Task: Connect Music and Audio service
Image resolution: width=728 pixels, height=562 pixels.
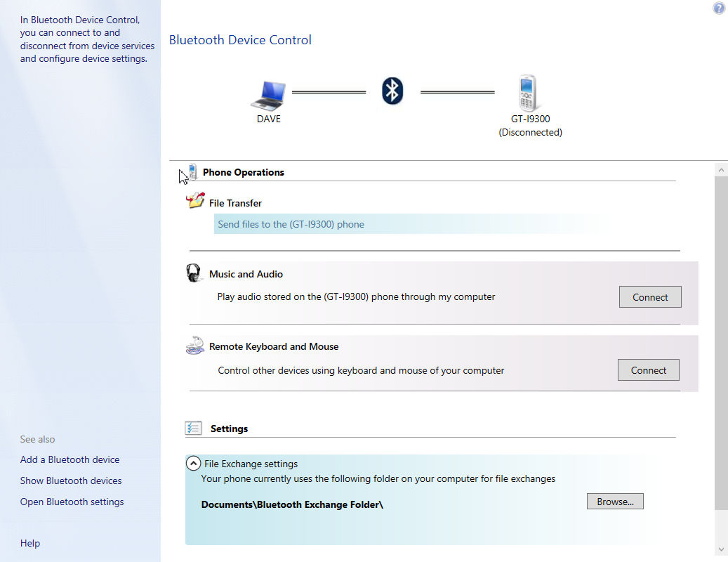Action: pos(650,296)
